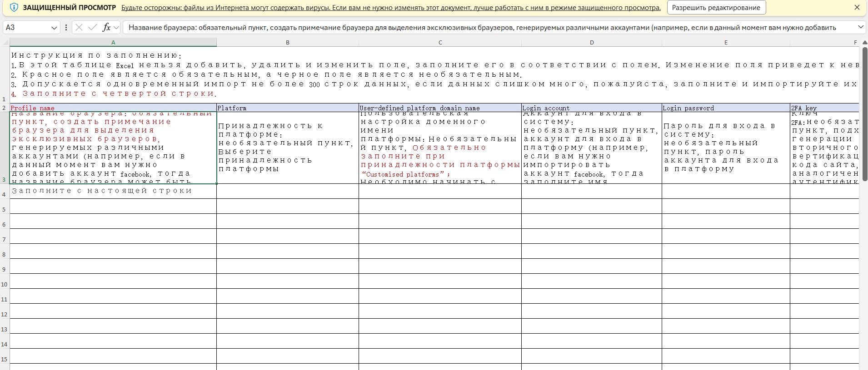
Task: Select row 1 header
Action: pyautogui.click(x=5, y=75)
